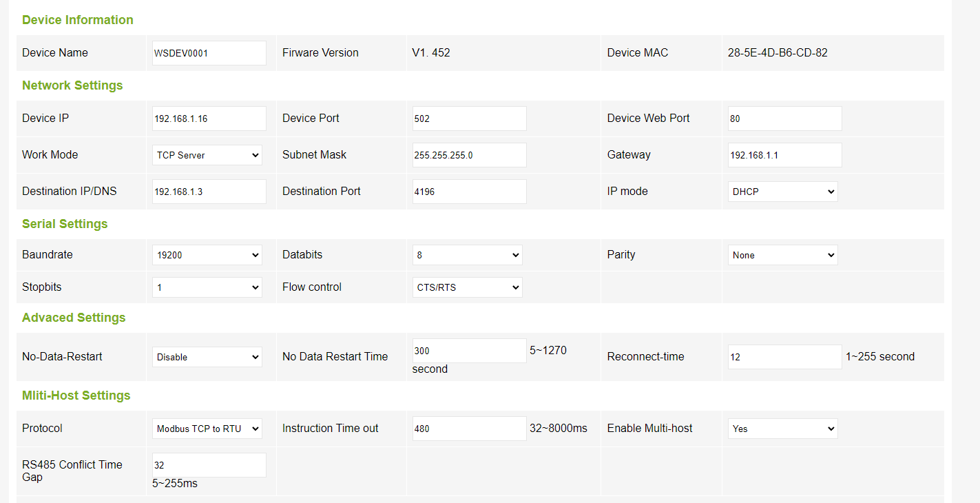Image resolution: width=980 pixels, height=503 pixels.
Task: Expand the Stopbits dropdown
Action: (x=207, y=287)
